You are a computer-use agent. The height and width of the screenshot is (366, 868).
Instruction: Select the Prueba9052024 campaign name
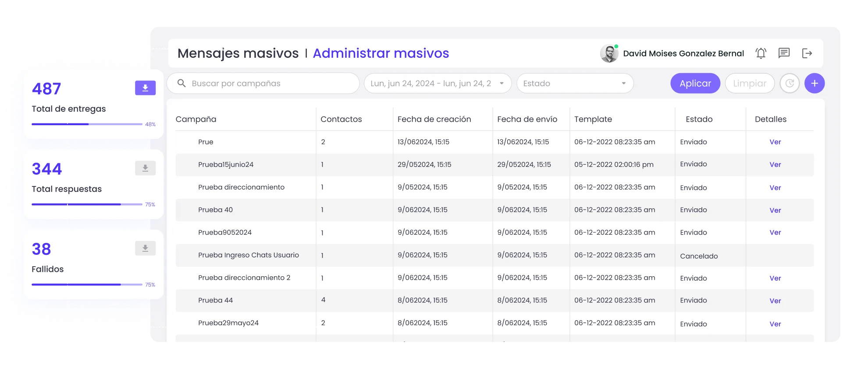click(x=225, y=232)
